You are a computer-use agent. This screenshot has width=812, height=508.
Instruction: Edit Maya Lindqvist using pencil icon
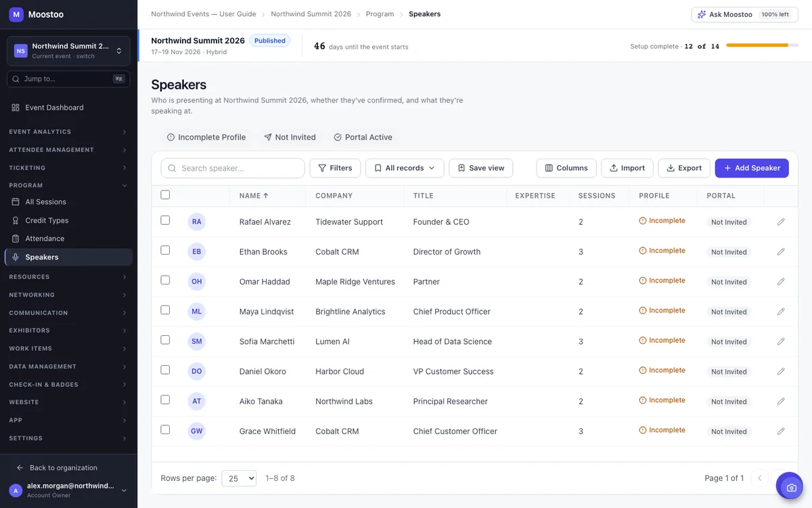781,312
